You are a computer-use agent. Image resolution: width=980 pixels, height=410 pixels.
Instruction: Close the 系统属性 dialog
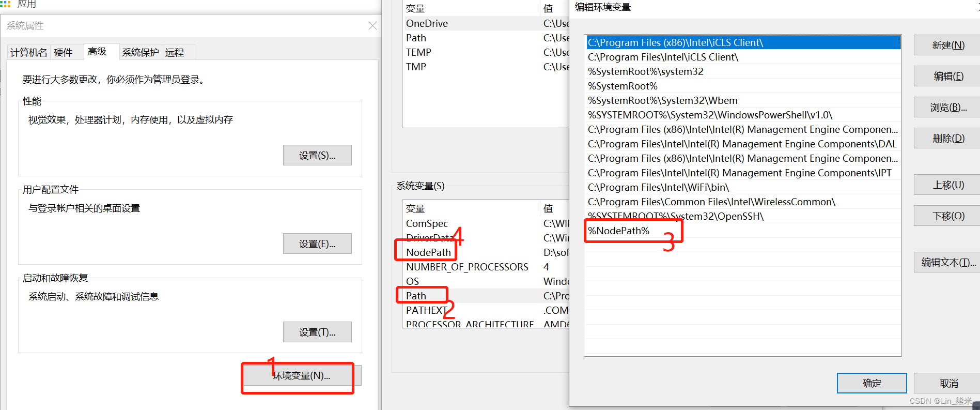click(372, 26)
